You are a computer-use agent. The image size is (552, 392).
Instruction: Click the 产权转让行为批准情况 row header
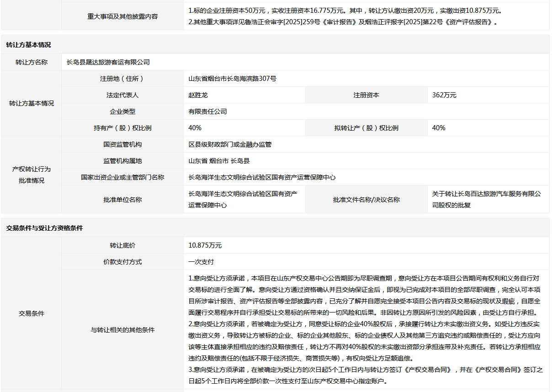32,175
